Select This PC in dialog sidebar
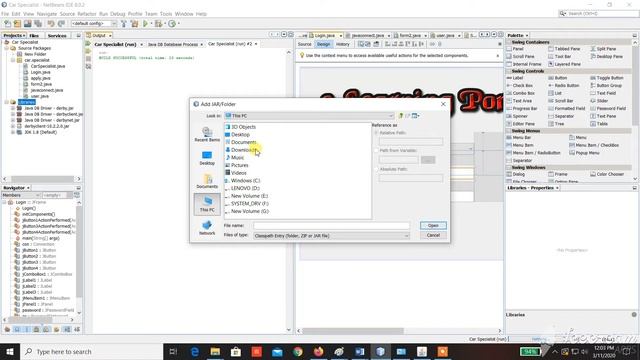The width and height of the screenshot is (640, 360). coord(207,204)
